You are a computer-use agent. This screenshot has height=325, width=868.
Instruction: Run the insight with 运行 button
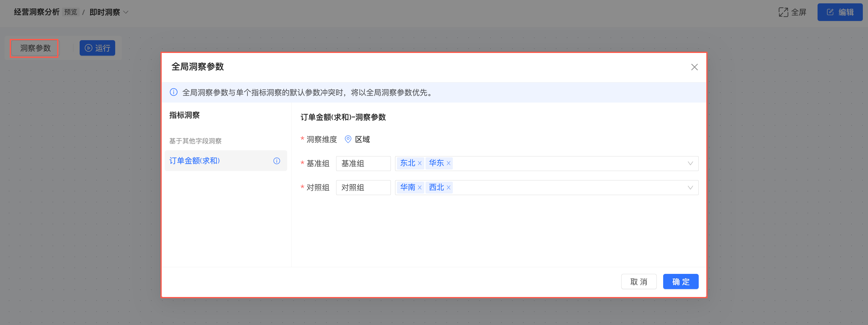[97, 48]
